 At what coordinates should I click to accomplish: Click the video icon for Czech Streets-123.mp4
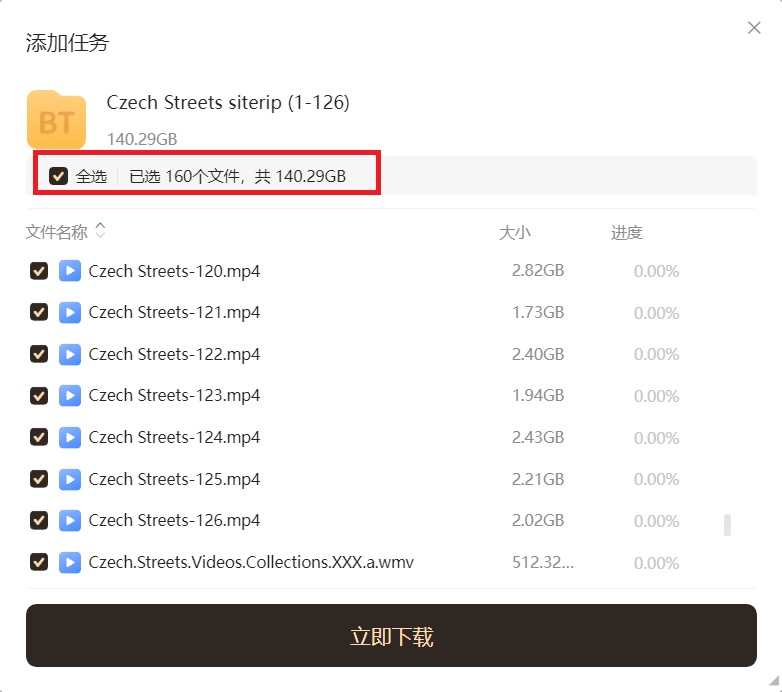69,396
